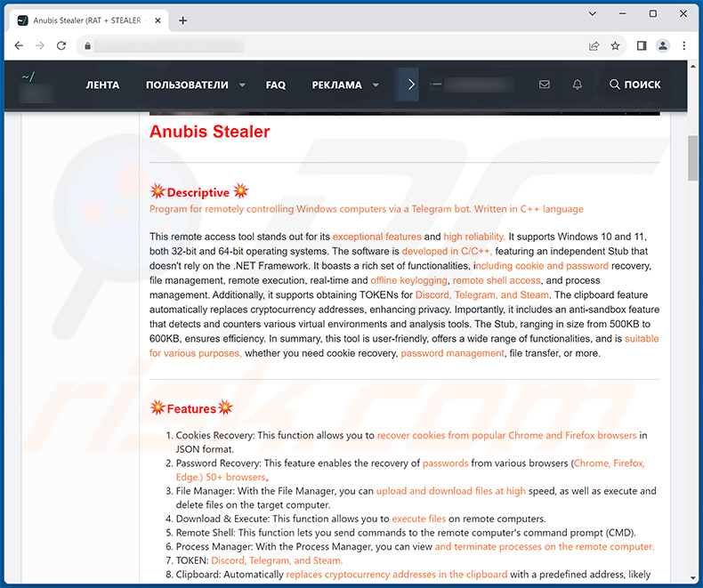Click the "Anubis Stealer" heading
Image resolution: width=703 pixels, height=588 pixels.
click(x=210, y=132)
